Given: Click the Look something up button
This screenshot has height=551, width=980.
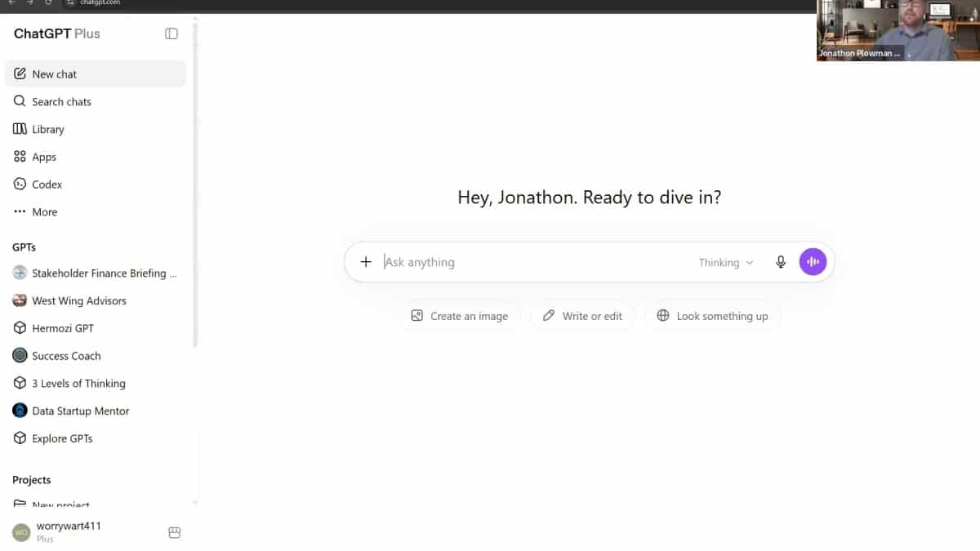Looking at the screenshot, I should coord(712,316).
